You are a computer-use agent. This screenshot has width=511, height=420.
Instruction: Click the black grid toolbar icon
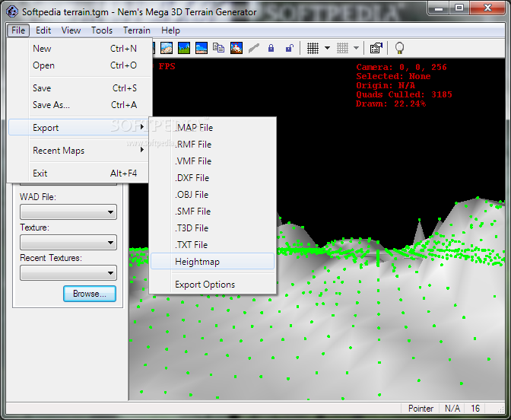pyautogui.click(x=313, y=48)
